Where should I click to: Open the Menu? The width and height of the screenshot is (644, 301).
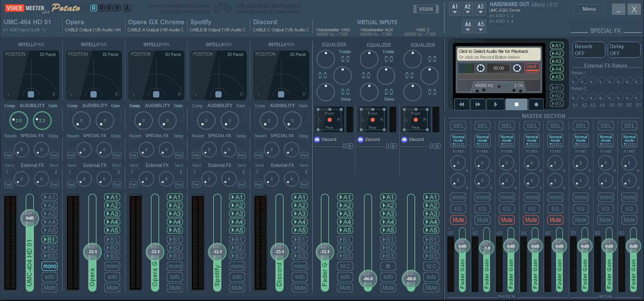click(x=589, y=9)
